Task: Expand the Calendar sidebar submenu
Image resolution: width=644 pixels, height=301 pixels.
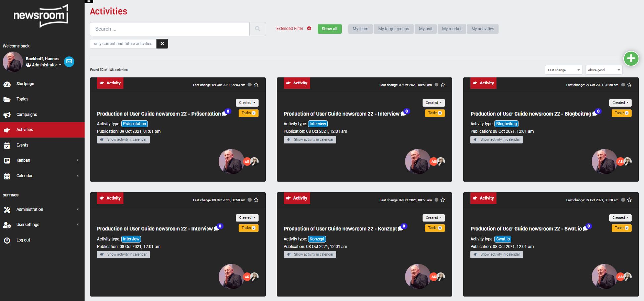Action: [42, 176]
